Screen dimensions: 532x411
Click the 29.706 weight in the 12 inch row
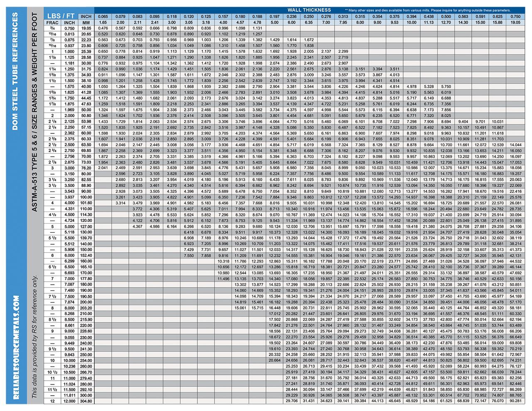[292, 401]
